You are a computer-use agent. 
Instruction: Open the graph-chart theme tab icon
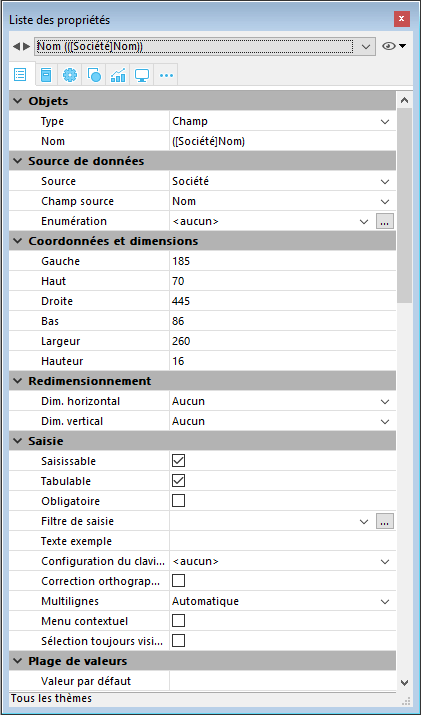pos(118,75)
